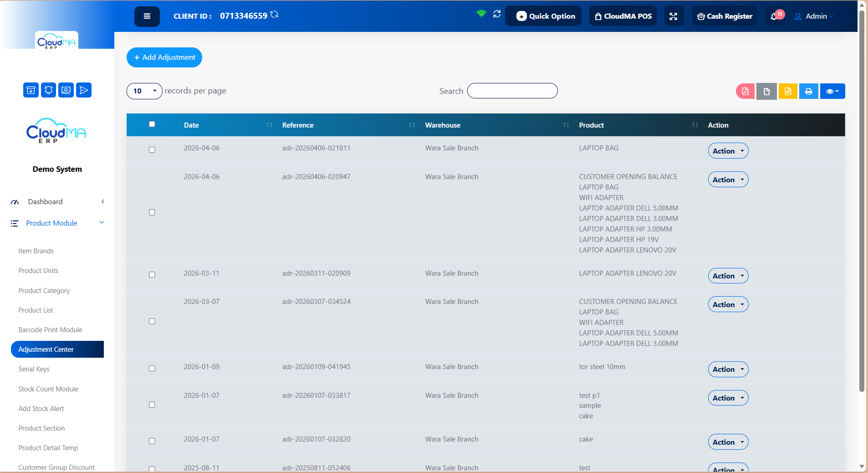Screen dimensions: 868x473
Task: Open Product Section in the sidebar
Action: tap(41, 428)
